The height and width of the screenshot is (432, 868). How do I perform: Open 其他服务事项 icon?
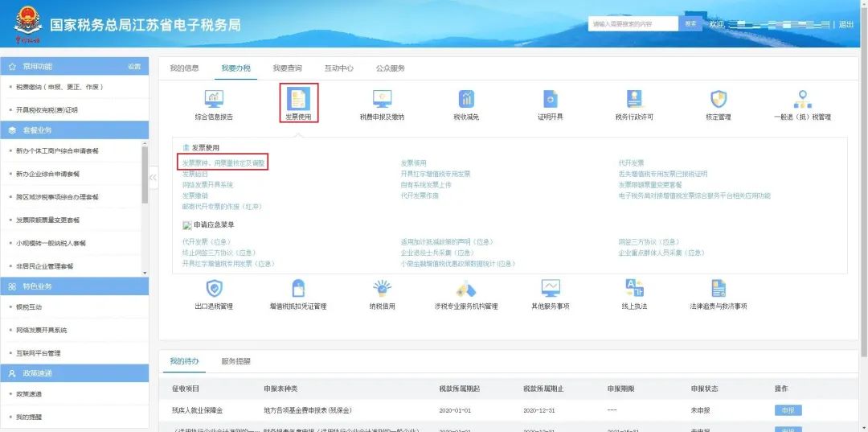pos(551,289)
